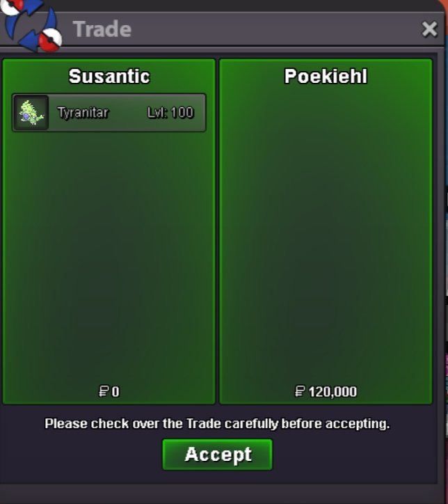Click the lower red pokeball in Trade icon
The width and height of the screenshot is (448, 504).
pos(50,40)
